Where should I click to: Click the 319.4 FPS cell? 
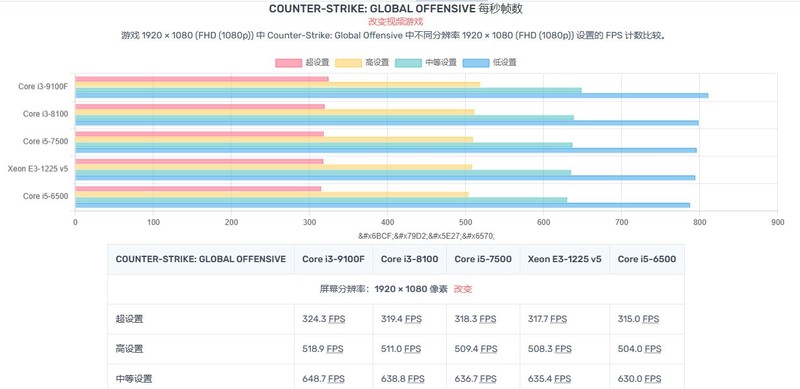tap(410, 320)
